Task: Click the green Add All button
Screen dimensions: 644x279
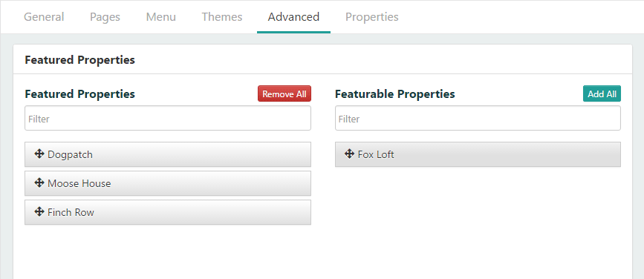Action: [x=602, y=93]
